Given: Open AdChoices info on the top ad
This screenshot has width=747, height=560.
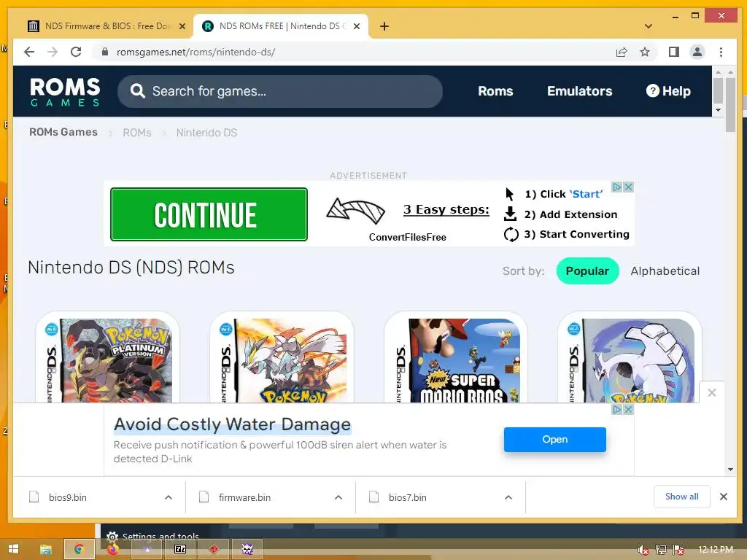Looking at the screenshot, I should click(x=617, y=187).
